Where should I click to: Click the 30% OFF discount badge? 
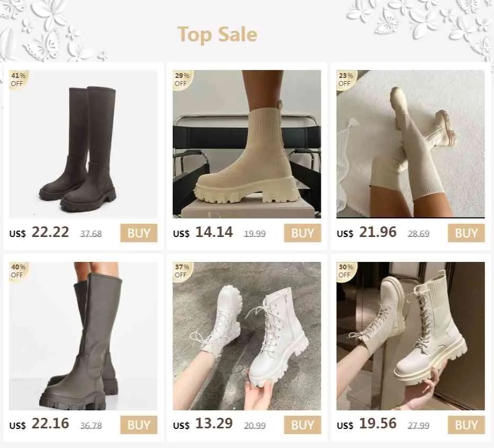[x=346, y=271]
